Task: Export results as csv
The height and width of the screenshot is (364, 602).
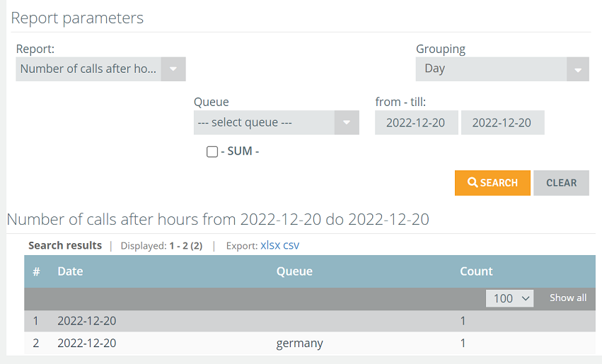Action: click(x=291, y=245)
